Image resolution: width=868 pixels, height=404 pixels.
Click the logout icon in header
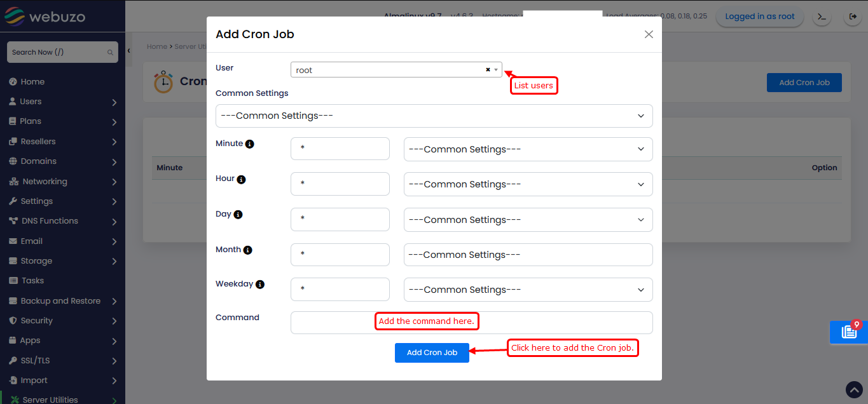(x=853, y=17)
